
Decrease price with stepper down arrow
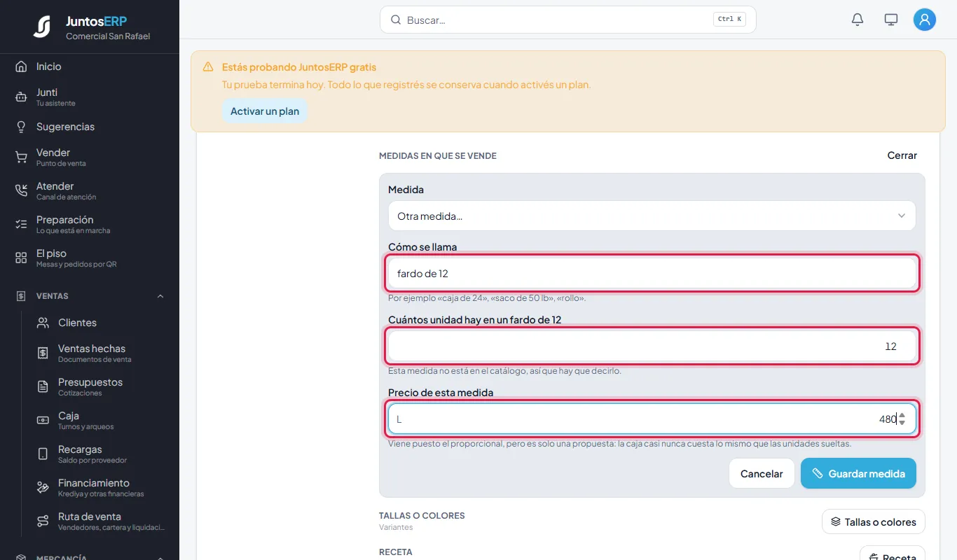click(902, 423)
